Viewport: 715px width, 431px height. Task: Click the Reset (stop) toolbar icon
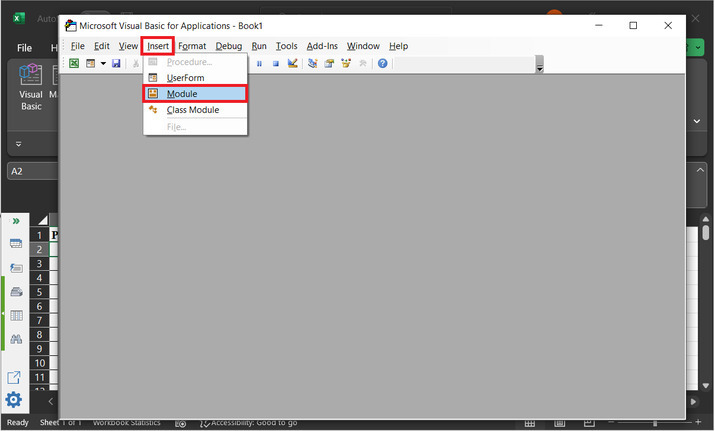pyautogui.click(x=275, y=63)
